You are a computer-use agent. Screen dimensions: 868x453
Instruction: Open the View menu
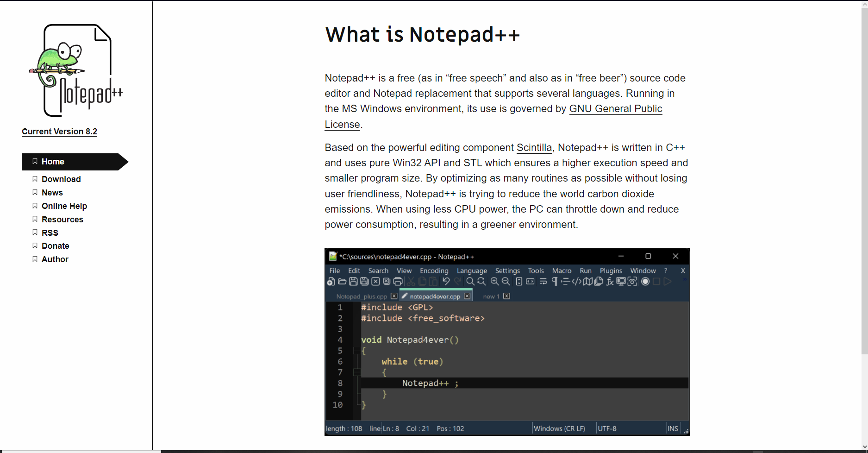coord(404,271)
